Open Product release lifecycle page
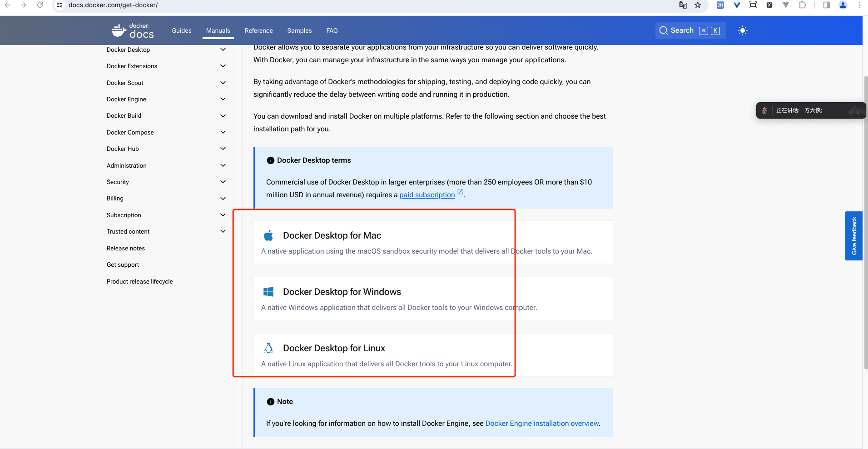 [140, 281]
